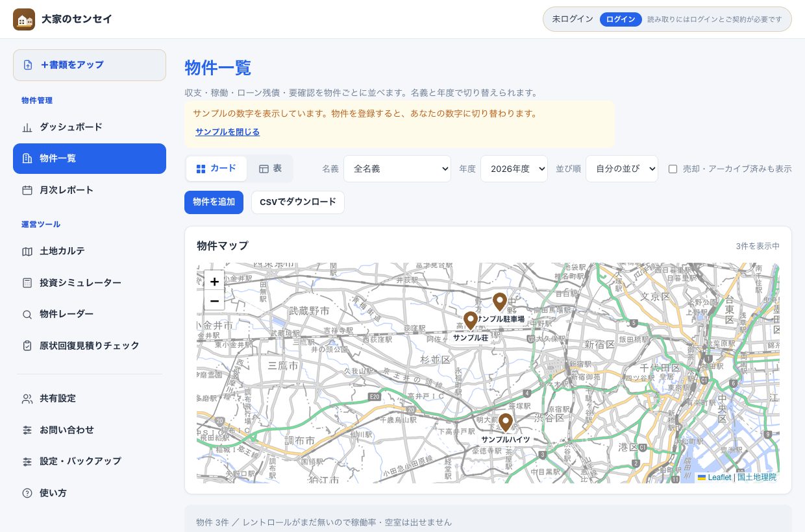Screen dimensions: 805x532
Task: Click the ログイン button
Action: 621,19
